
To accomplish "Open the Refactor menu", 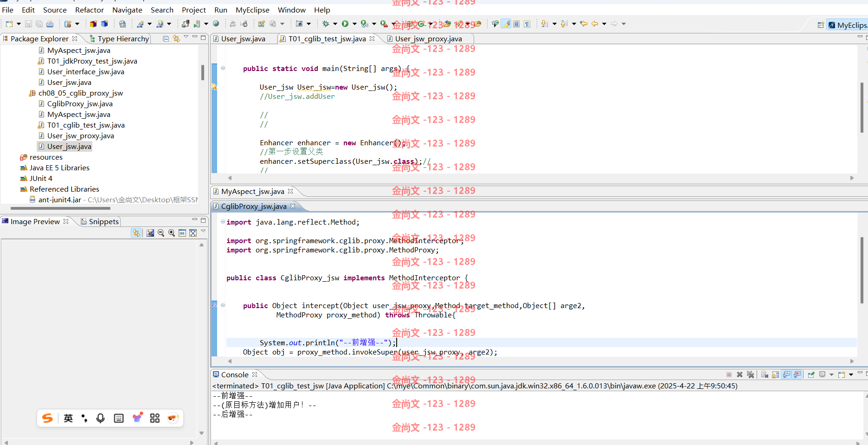I will tap(90, 10).
